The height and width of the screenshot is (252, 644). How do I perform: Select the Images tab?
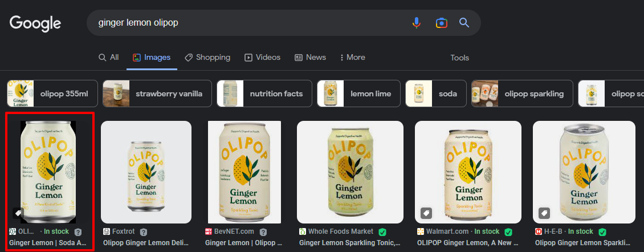tap(152, 58)
